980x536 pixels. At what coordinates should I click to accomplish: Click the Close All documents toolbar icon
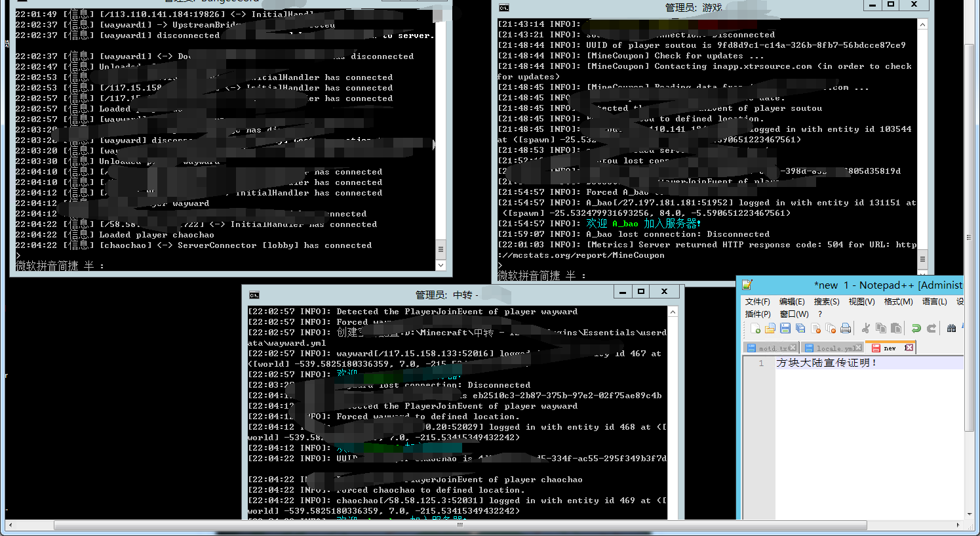(831, 328)
